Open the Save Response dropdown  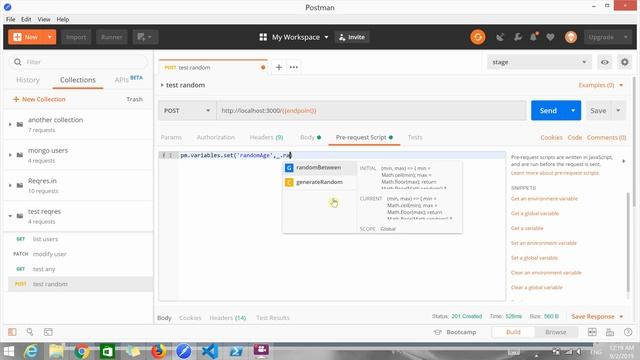coord(597,316)
